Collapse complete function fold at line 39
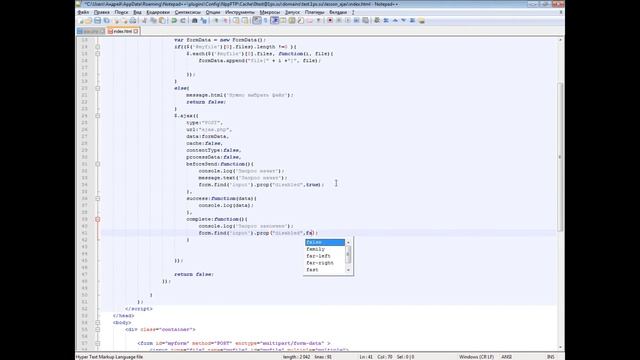Viewport: 640px width, 360px height. pos(98,220)
